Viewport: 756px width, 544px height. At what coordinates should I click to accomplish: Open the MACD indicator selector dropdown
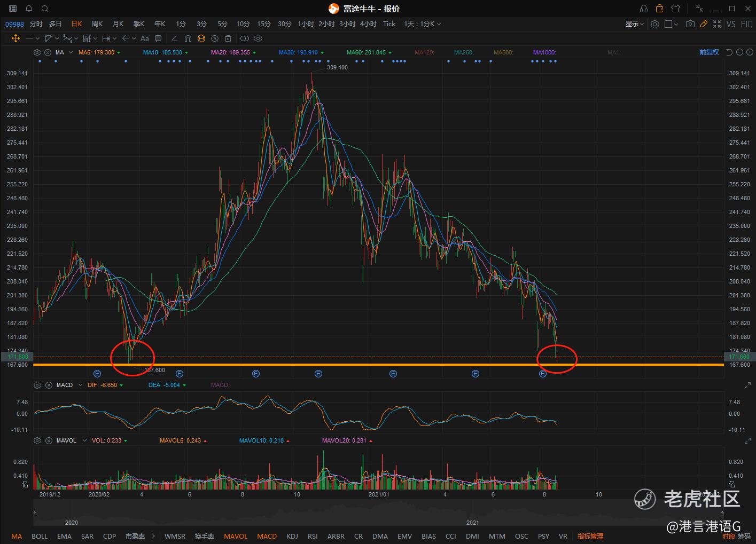click(81, 385)
